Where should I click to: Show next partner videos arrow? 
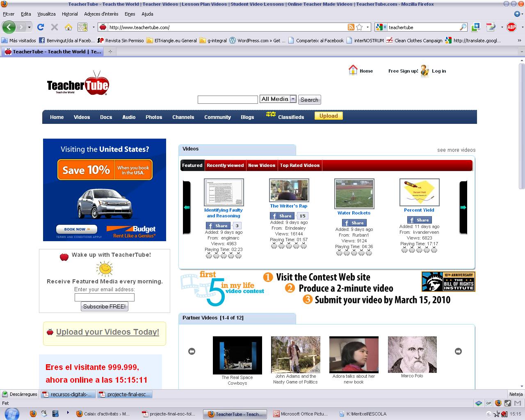pyautogui.click(x=458, y=351)
